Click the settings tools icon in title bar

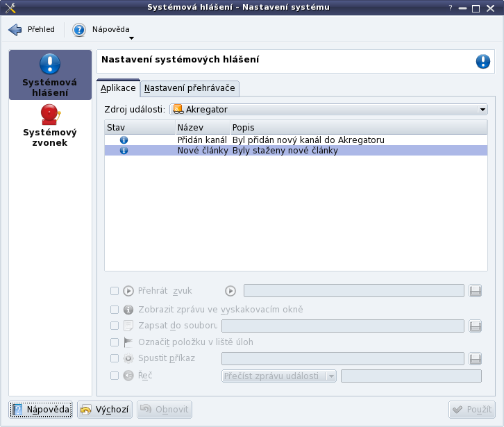click(10, 8)
